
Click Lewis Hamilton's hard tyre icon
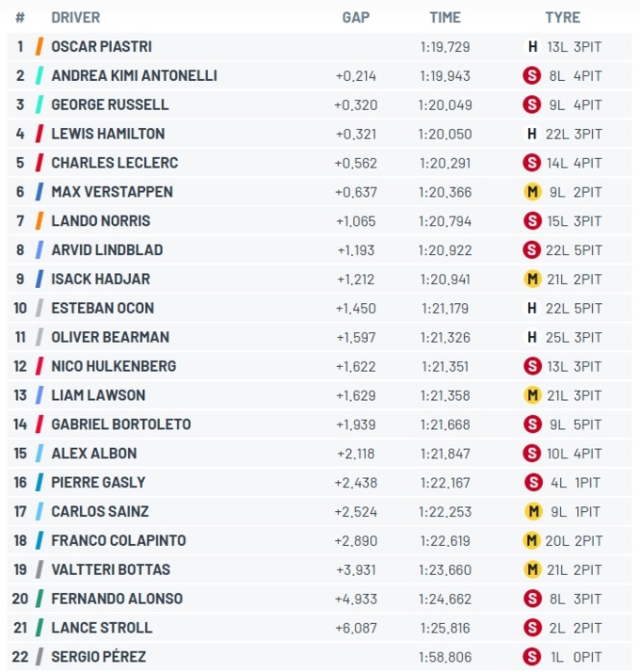(x=532, y=134)
